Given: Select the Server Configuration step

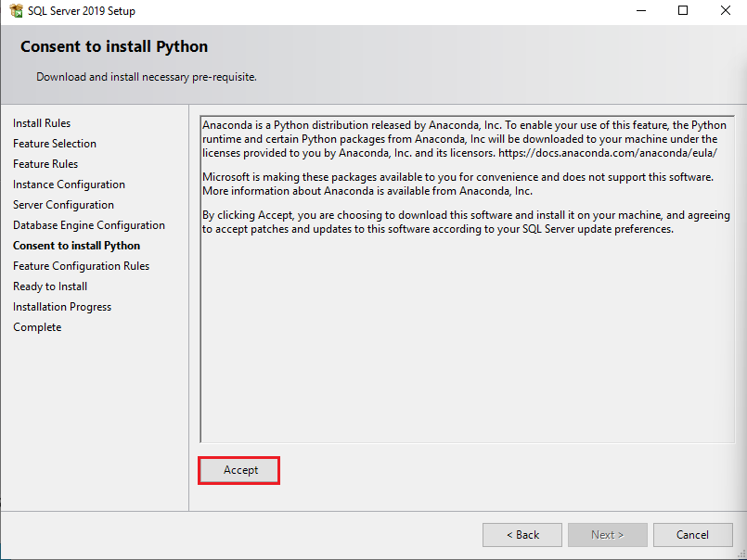Looking at the screenshot, I should pos(63,204).
